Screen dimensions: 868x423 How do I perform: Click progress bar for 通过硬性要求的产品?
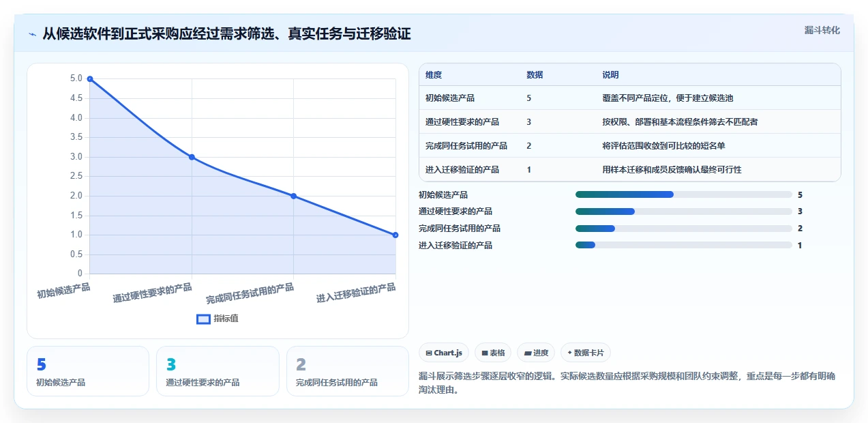684,211
